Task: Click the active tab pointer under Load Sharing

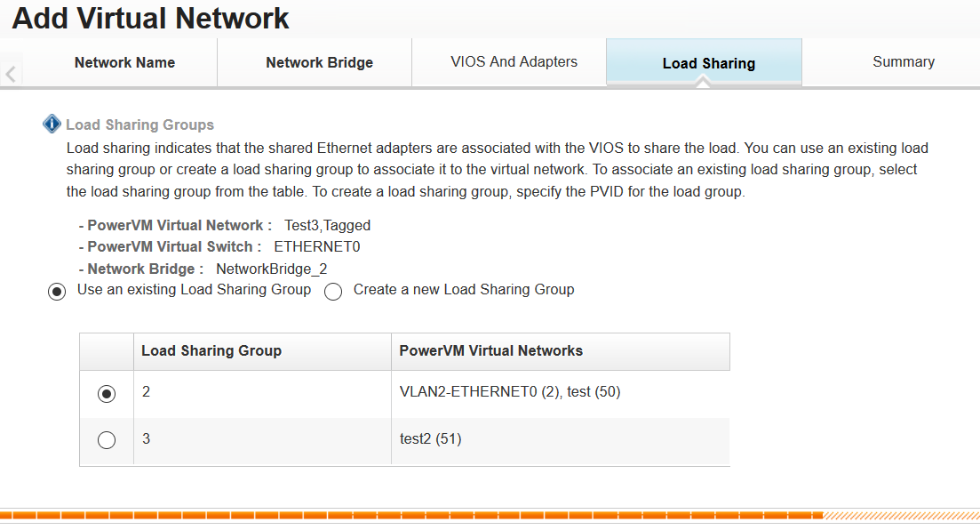Action: (703, 82)
